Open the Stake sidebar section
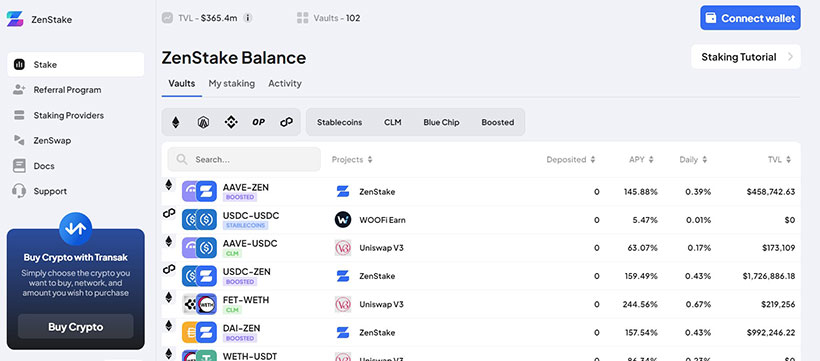 pyautogui.click(x=76, y=64)
